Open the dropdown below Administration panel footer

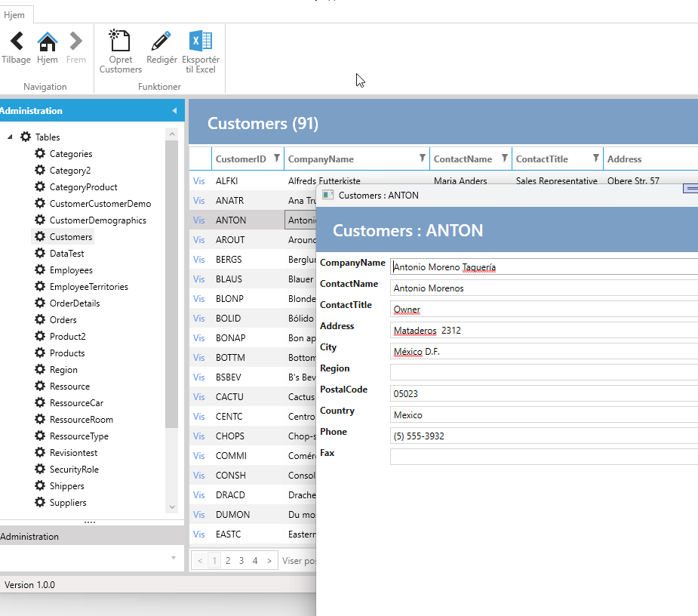tap(173, 558)
